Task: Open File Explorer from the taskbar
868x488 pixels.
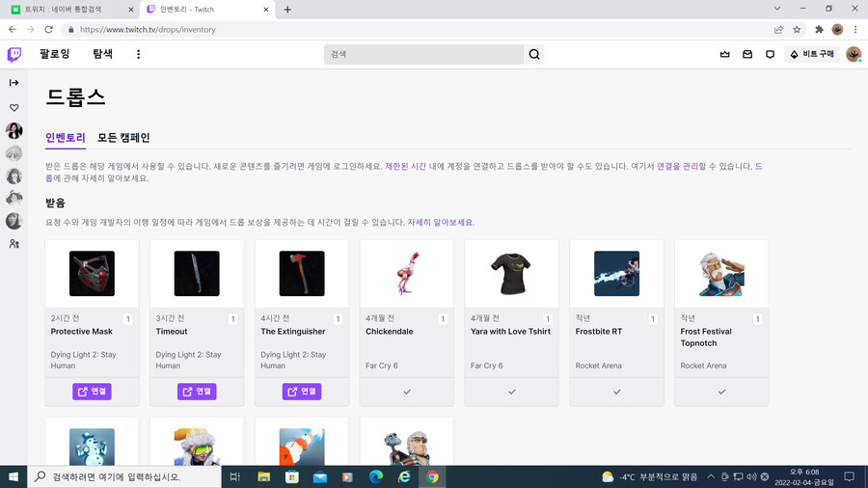Action: click(x=263, y=476)
